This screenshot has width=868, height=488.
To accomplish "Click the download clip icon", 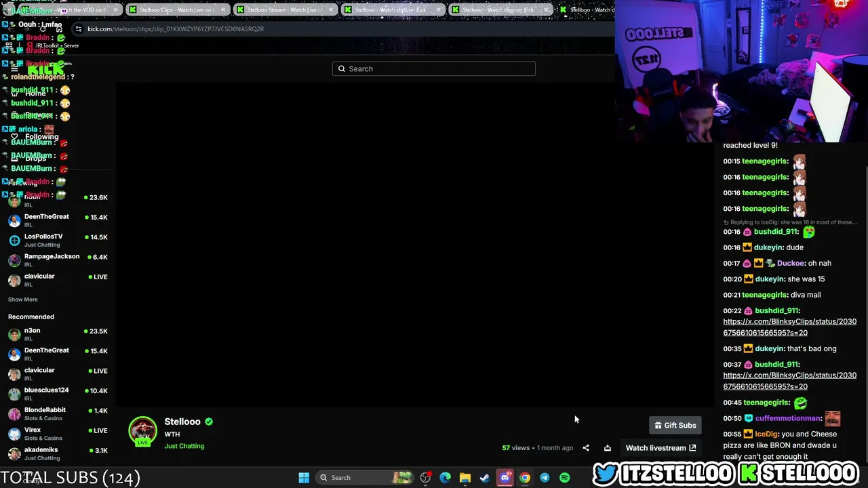I will coord(608,448).
